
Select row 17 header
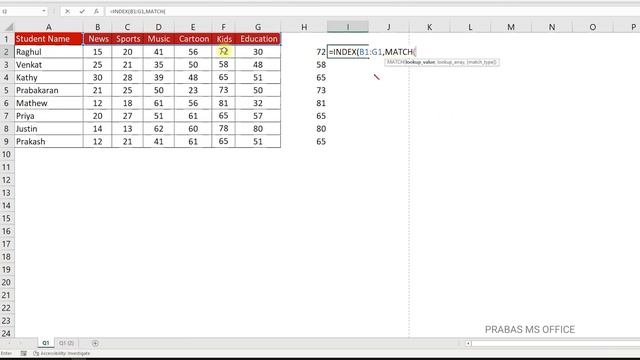click(7, 244)
